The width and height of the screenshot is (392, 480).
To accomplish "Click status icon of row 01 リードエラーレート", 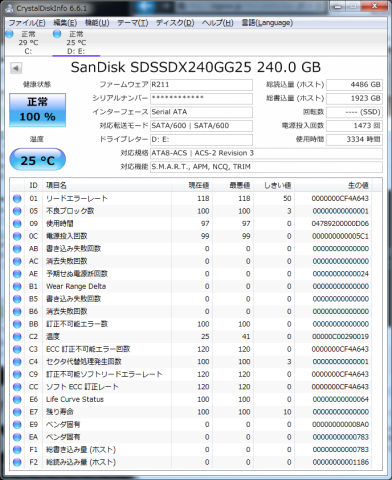I will click(x=17, y=199).
